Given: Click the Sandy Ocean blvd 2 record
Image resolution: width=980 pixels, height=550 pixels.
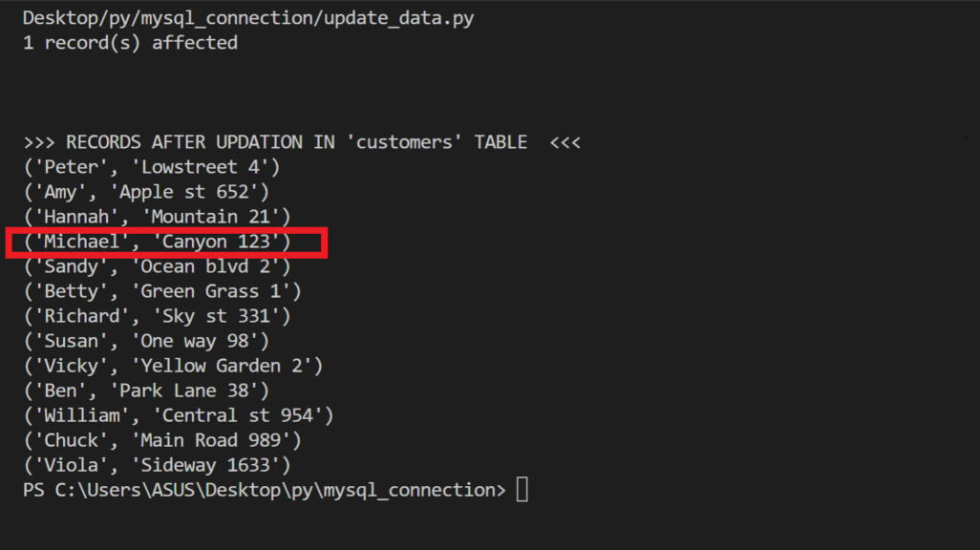Looking at the screenshot, I should tap(158, 266).
